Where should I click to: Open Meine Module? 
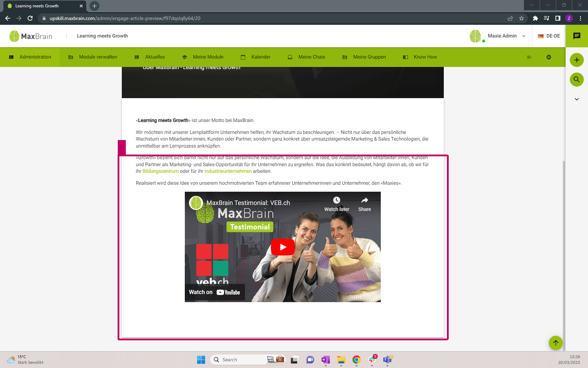point(203,57)
